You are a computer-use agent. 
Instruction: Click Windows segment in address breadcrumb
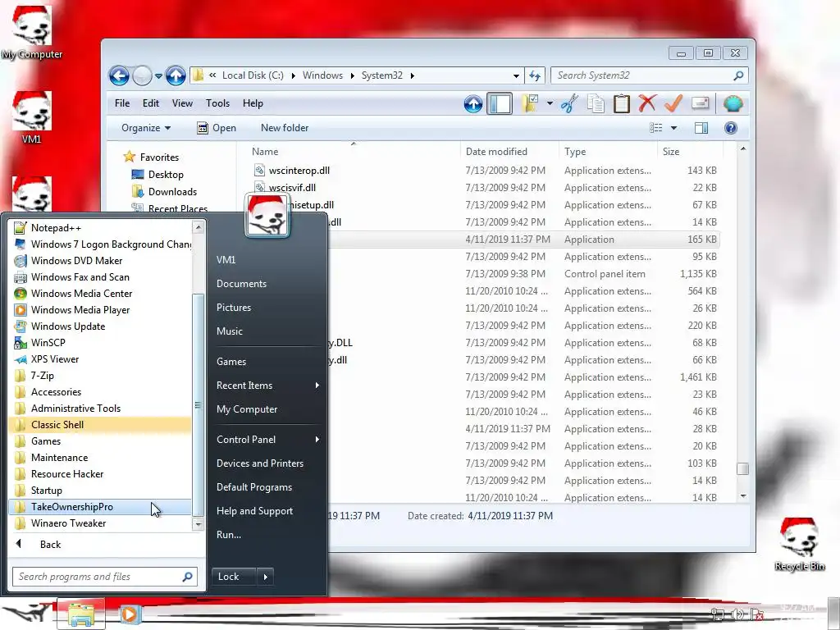point(322,75)
